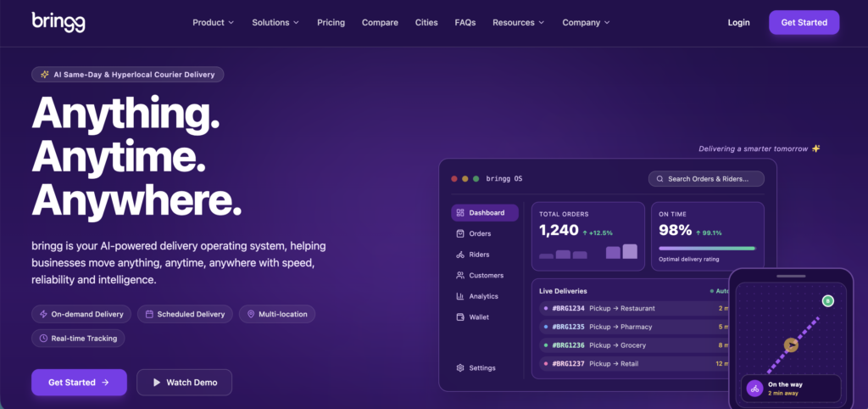This screenshot has height=409, width=868.
Task: Click the sparkle icon in the AI badge
Action: [x=45, y=75]
